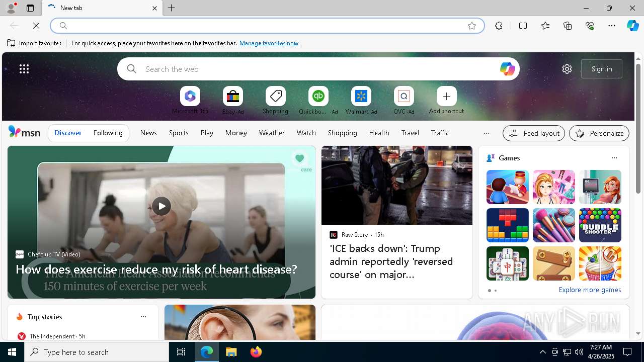Screen dimensions: 644x362
Task: Click Manage favorites now link
Action: pos(269,43)
